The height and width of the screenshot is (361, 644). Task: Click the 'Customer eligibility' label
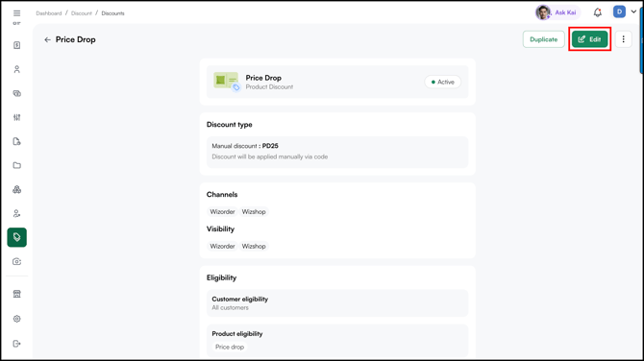(240, 299)
